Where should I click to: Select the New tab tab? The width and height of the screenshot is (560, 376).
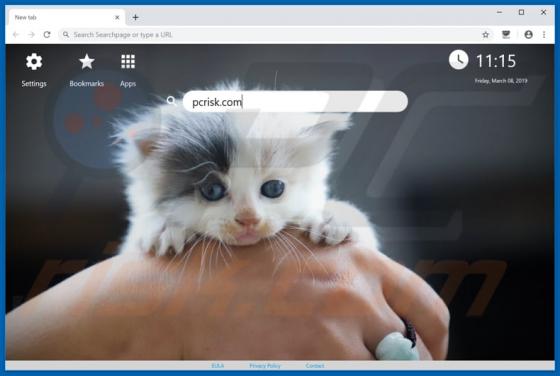tap(66, 17)
